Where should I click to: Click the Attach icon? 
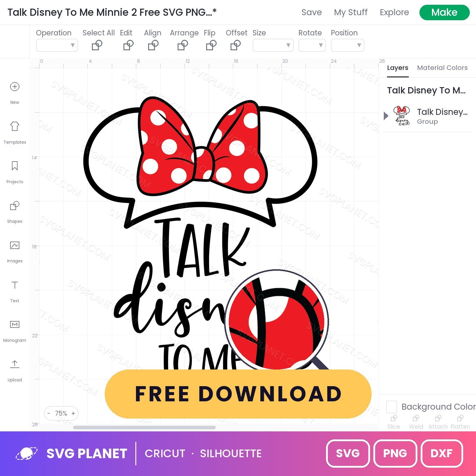pyautogui.click(x=438, y=418)
